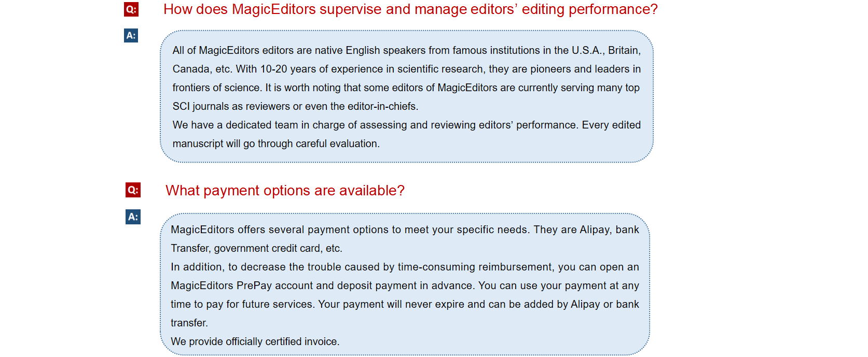The image size is (868, 357).
Task: Click the red Q icon beside the payment options question
Action: (133, 190)
